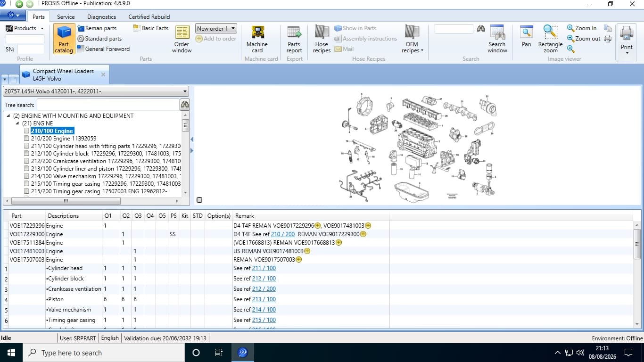This screenshot has height=362, width=644.
Task: Focus the Tree search input field
Action: point(108,105)
